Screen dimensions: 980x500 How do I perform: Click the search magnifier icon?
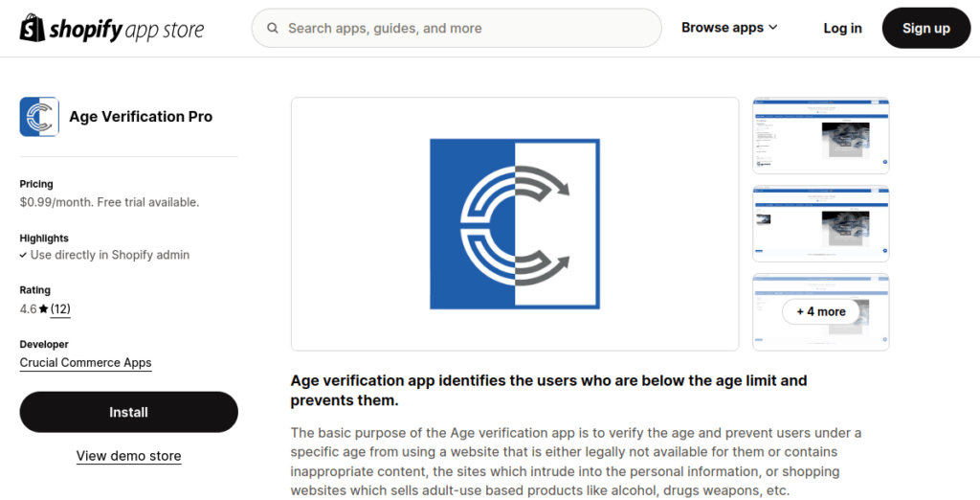273,28
